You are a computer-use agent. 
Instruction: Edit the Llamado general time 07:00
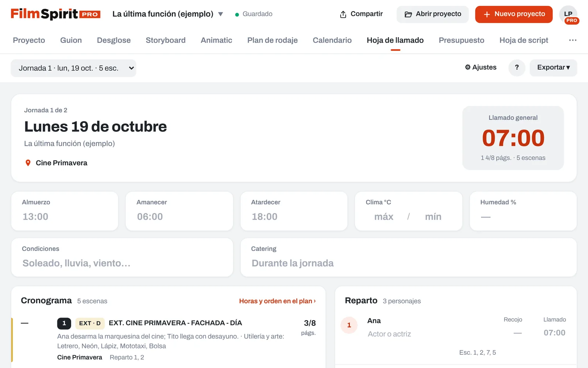click(513, 138)
